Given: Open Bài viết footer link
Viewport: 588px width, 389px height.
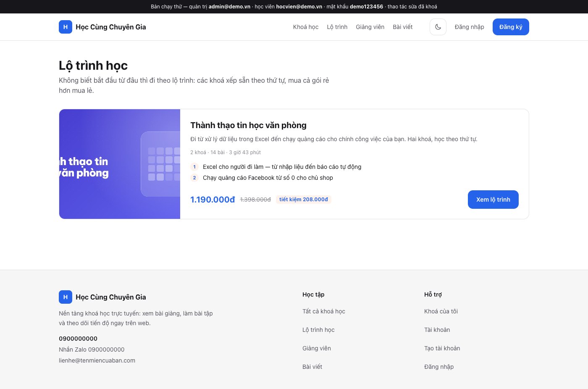Looking at the screenshot, I should pos(312,367).
